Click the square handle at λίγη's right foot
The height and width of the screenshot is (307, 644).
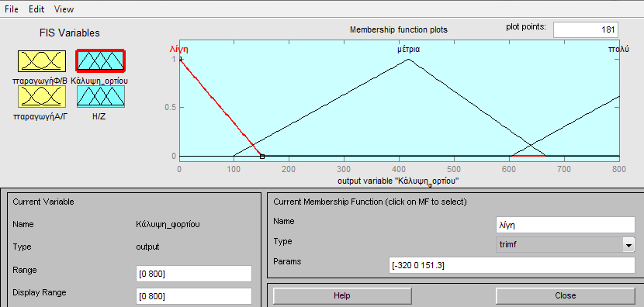point(262,157)
